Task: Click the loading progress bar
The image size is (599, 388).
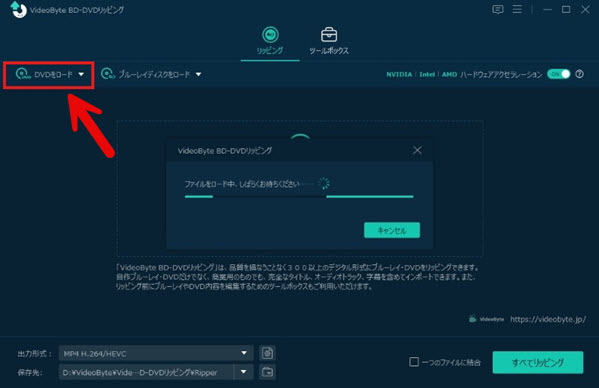Action: [299, 197]
